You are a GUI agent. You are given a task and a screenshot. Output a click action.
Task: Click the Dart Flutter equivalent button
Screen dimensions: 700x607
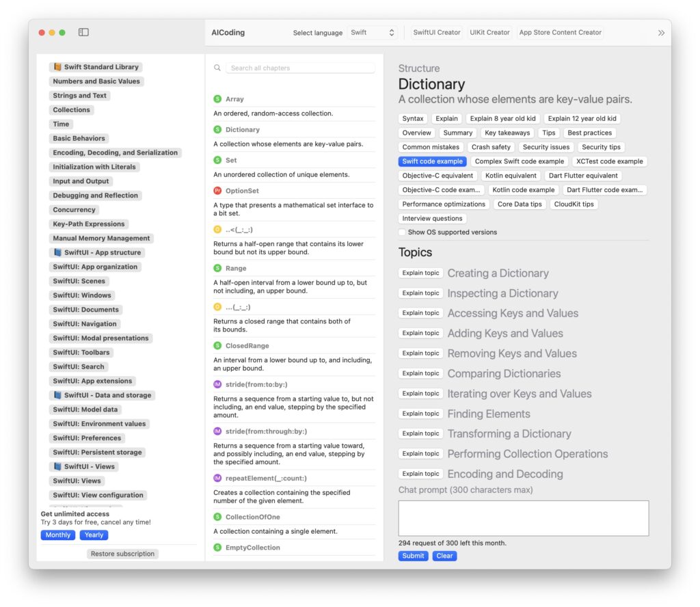coord(583,176)
